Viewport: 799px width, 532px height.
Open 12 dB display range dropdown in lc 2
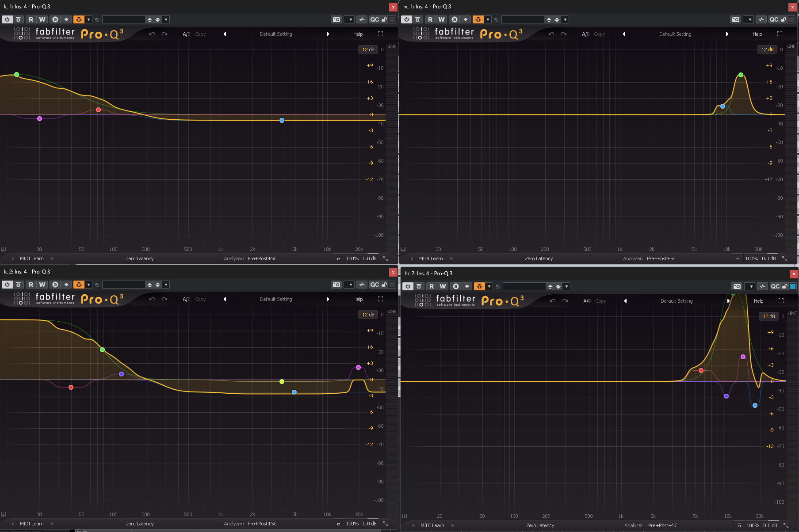(x=368, y=315)
